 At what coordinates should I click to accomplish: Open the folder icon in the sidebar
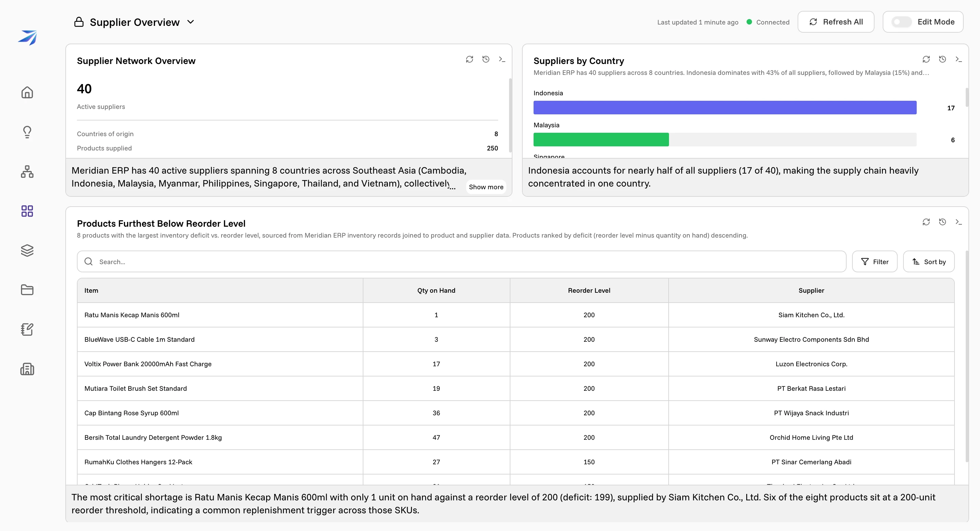coord(27,290)
